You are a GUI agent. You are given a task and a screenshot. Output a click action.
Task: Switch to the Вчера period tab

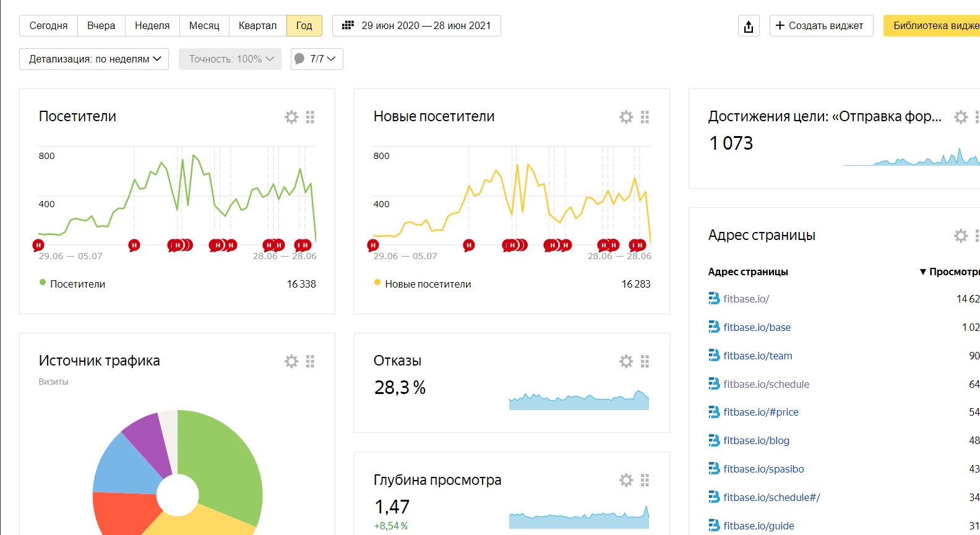[x=101, y=26]
